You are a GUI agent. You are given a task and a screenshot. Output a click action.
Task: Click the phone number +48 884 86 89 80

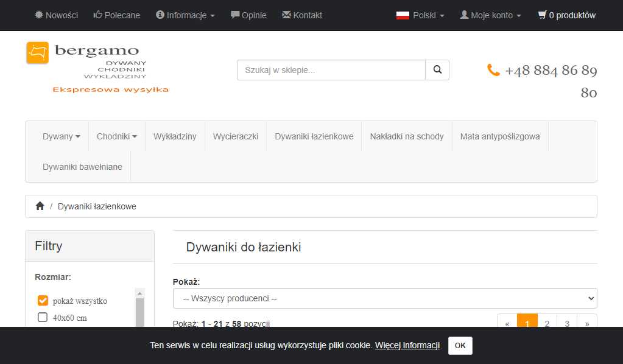[551, 82]
